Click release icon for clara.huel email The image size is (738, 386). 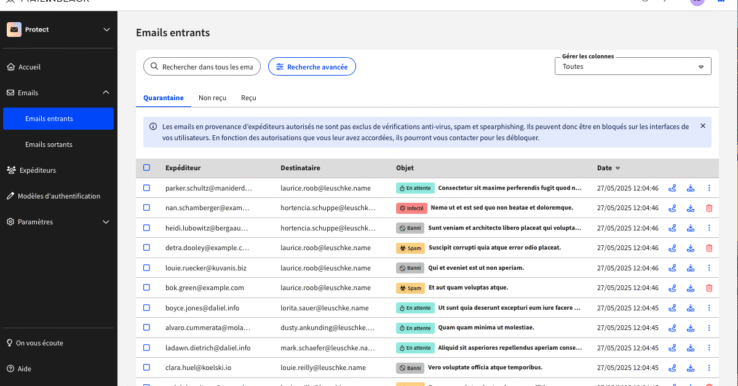coord(672,368)
